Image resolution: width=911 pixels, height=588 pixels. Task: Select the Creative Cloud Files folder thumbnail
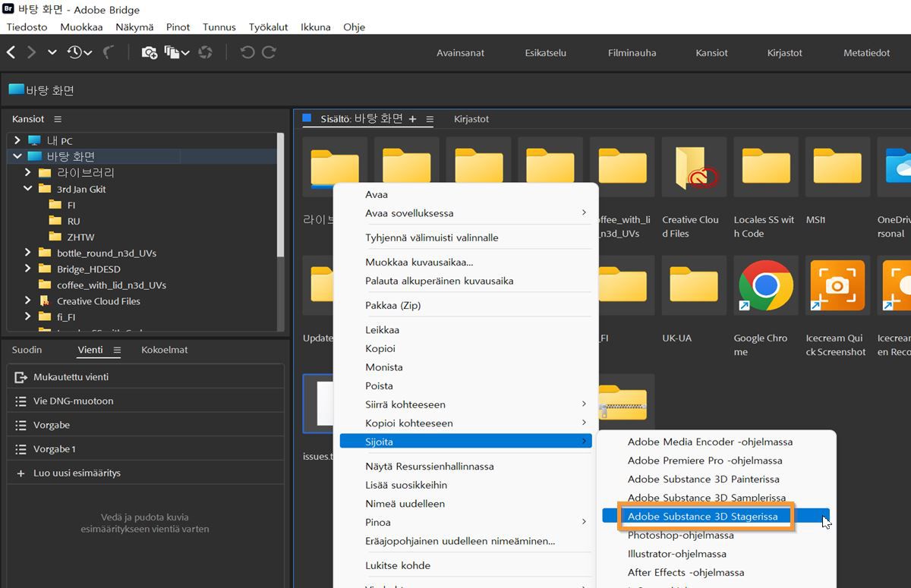694,167
